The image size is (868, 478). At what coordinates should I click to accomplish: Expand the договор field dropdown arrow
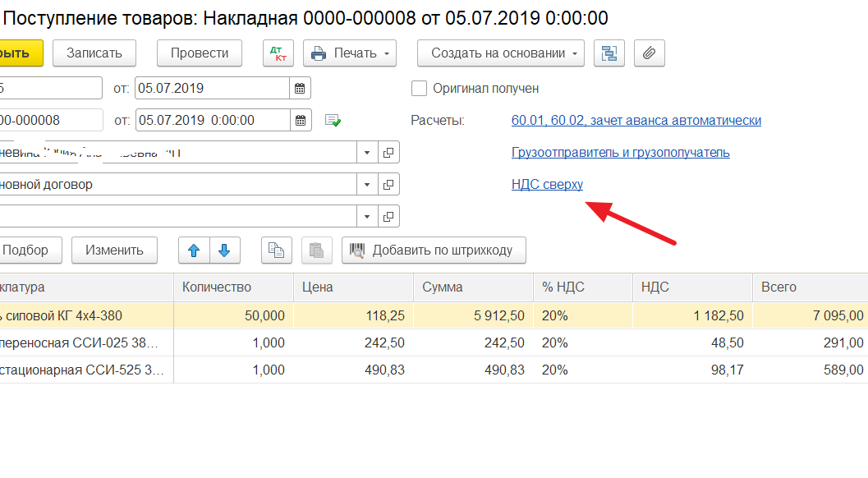tap(366, 185)
